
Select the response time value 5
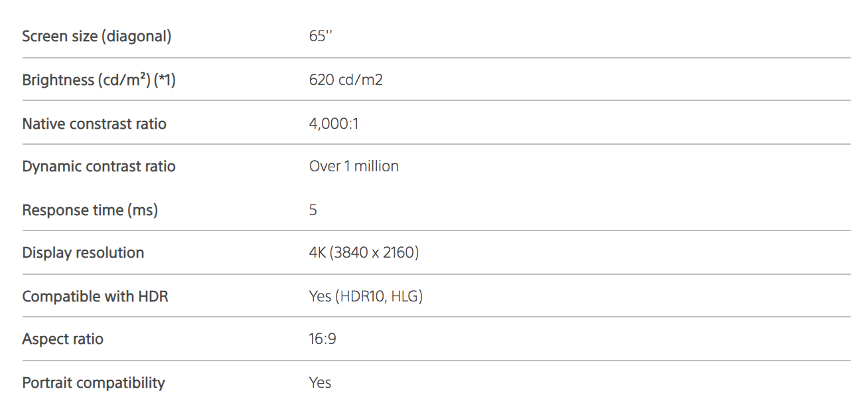click(313, 210)
